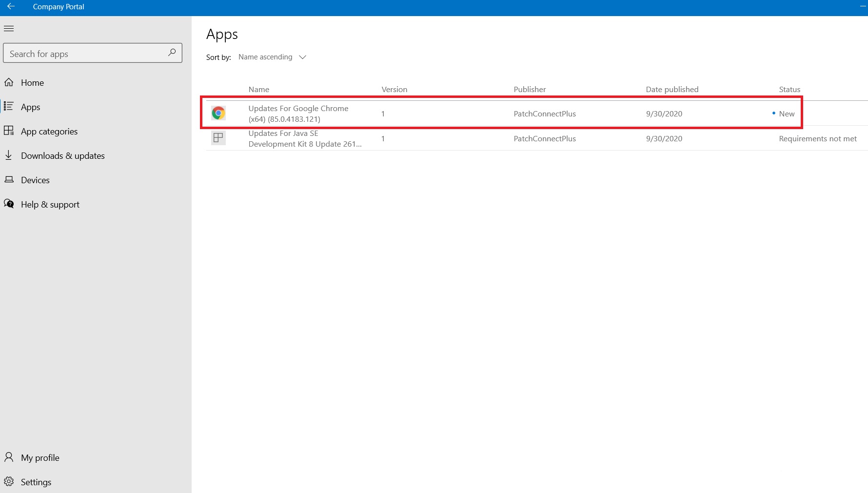Click the Java SE app placeholder icon

(x=218, y=138)
